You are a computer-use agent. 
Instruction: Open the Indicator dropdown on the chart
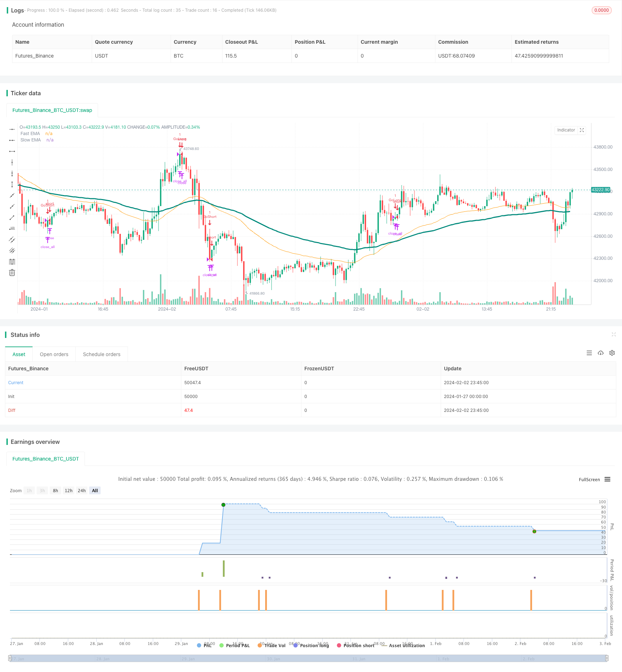(x=566, y=130)
